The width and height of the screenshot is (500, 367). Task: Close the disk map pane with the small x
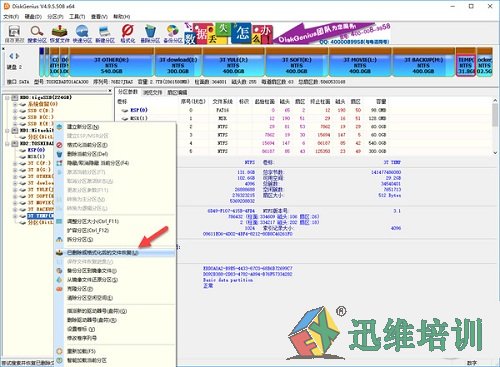(3, 49)
